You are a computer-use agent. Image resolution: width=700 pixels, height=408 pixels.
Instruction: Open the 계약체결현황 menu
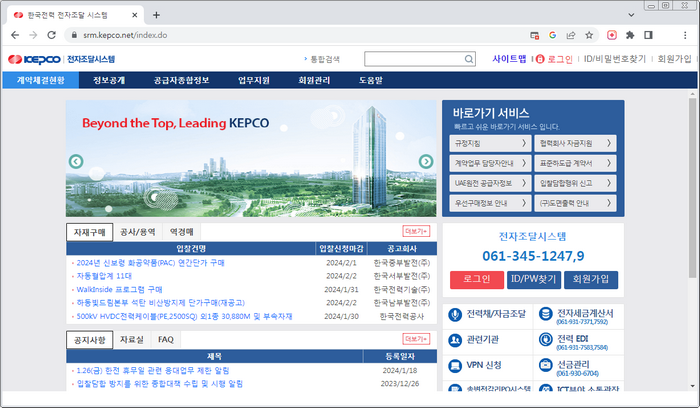(41, 80)
